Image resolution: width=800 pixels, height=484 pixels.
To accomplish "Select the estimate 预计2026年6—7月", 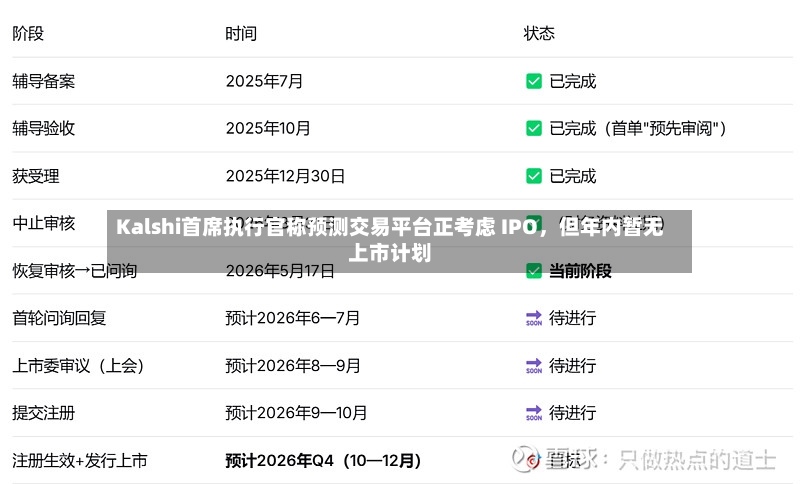I will (x=292, y=318).
